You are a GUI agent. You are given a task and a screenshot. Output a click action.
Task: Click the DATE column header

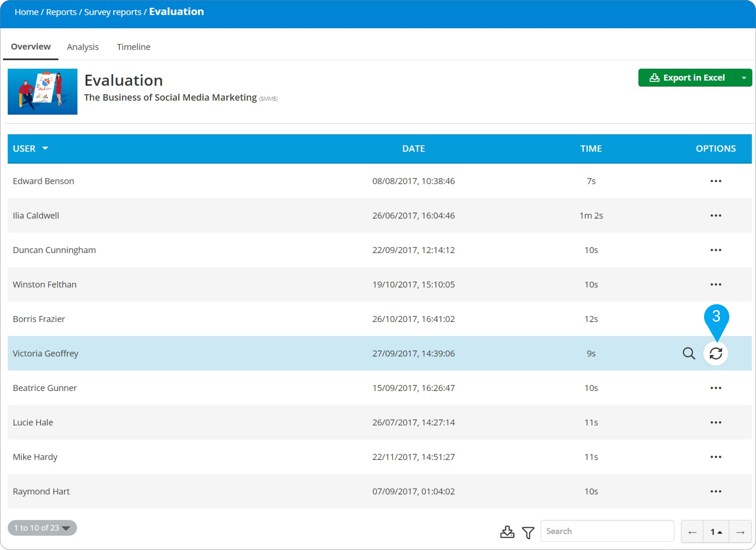[x=413, y=149]
